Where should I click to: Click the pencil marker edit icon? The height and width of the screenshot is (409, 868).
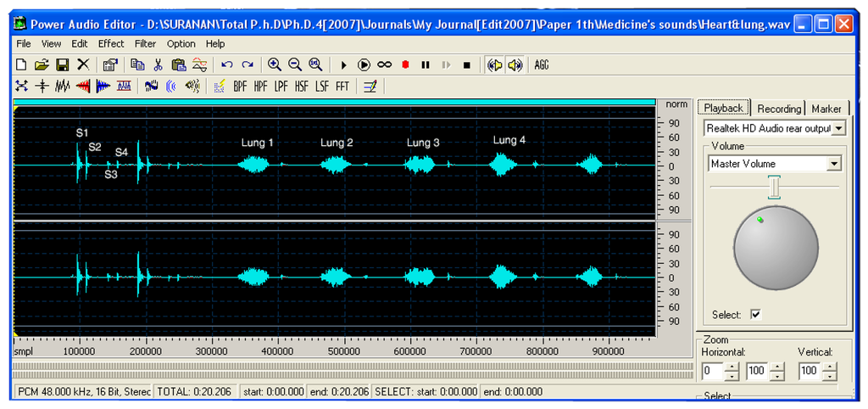tap(370, 86)
